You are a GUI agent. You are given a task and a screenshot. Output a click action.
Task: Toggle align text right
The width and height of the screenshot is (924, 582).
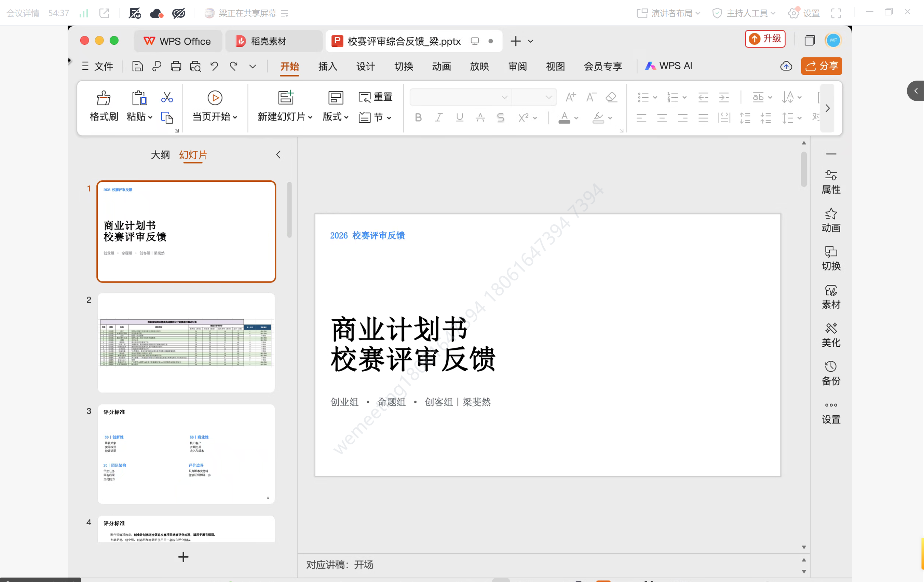683,118
